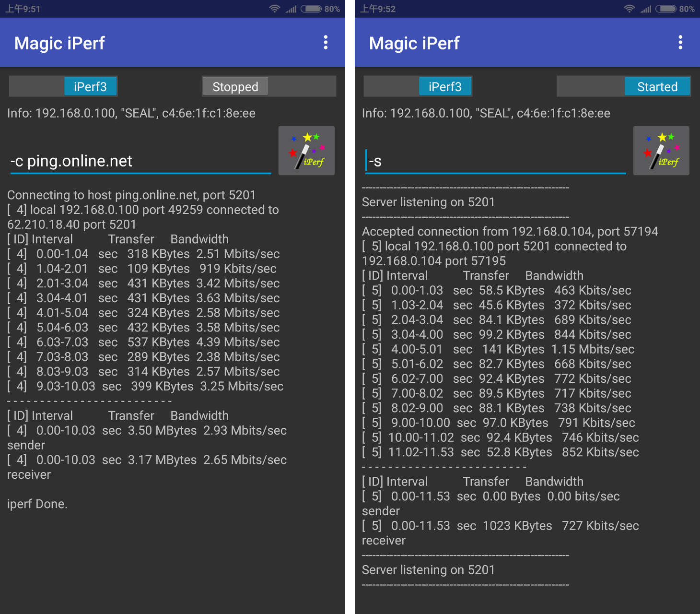The height and width of the screenshot is (614, 700).
Task: Toggle the Stopped switch to start the client
Action: coord(235,86)
